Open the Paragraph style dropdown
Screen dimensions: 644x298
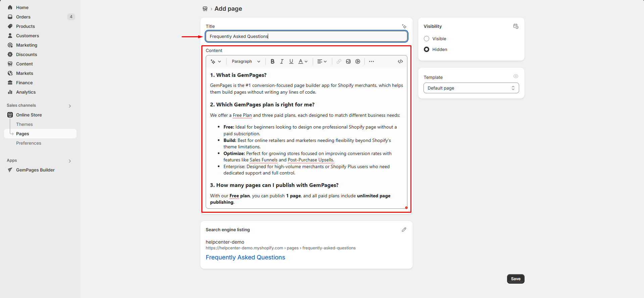click(246, 61)
